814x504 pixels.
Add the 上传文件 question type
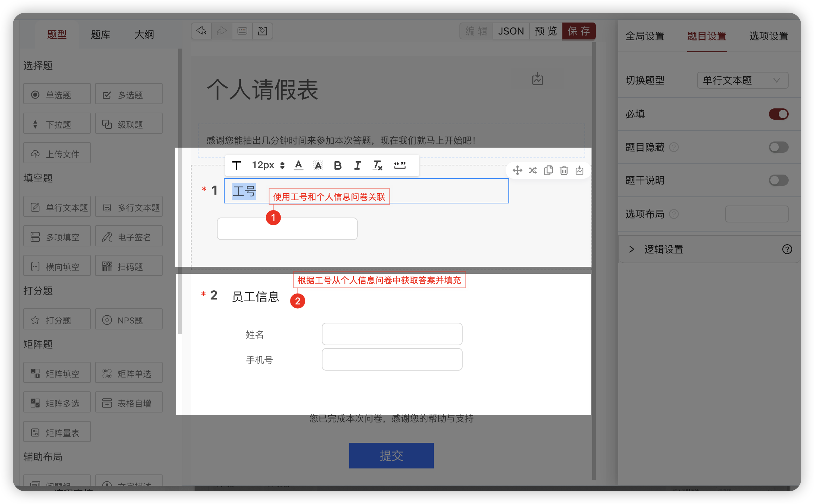pos(57,153)
